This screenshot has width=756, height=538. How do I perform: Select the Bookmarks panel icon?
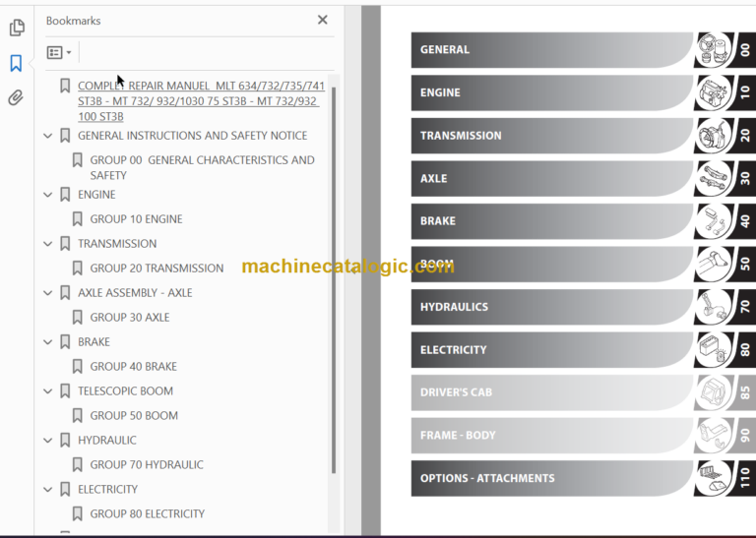(16, 63)
